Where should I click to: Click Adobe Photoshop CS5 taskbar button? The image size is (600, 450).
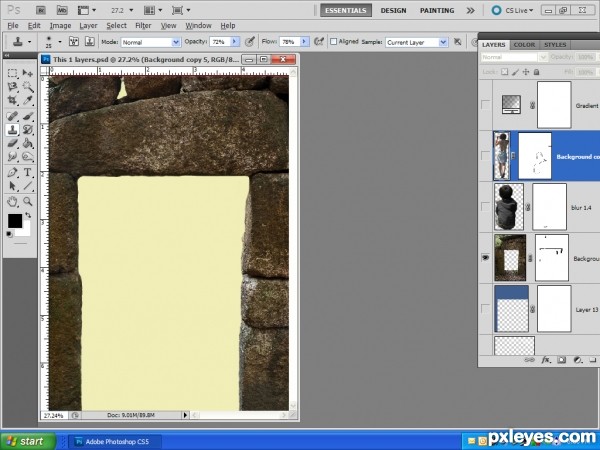[115, 442]
